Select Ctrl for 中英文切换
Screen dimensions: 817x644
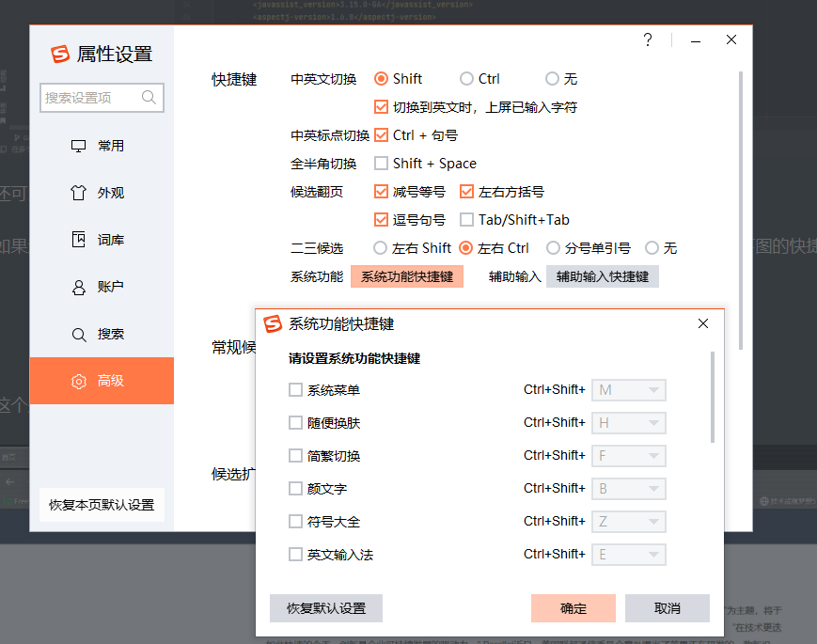pyautogui.click(x=466, y=79)
